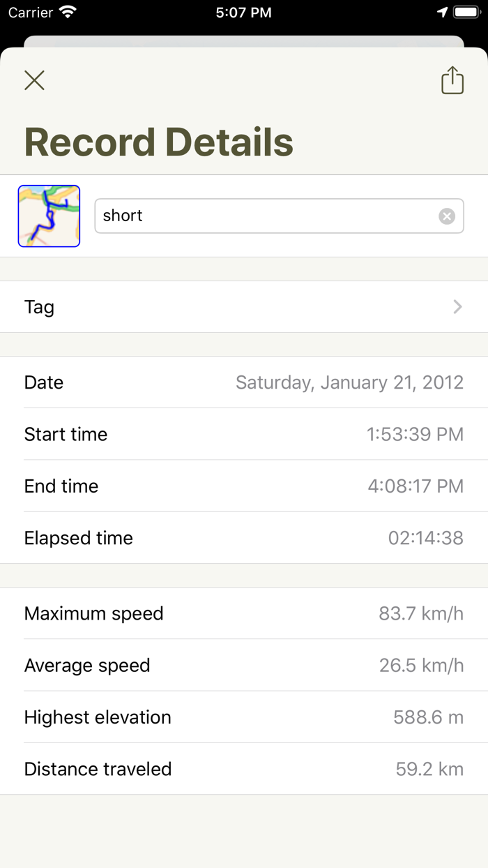Tap the Elapsed time value
This screenshot has height=868, width=488.
coord(428,538)
